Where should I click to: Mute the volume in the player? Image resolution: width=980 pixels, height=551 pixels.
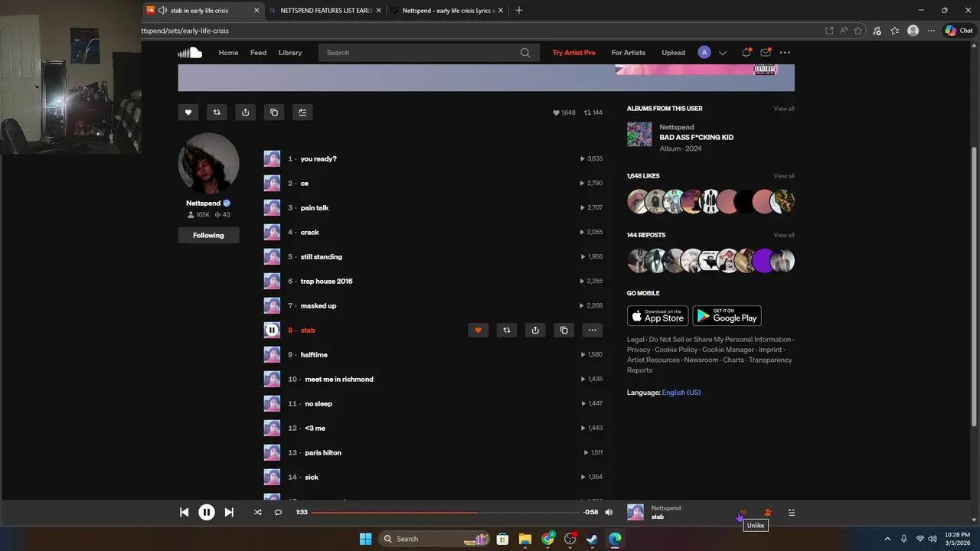pos(609,512)
